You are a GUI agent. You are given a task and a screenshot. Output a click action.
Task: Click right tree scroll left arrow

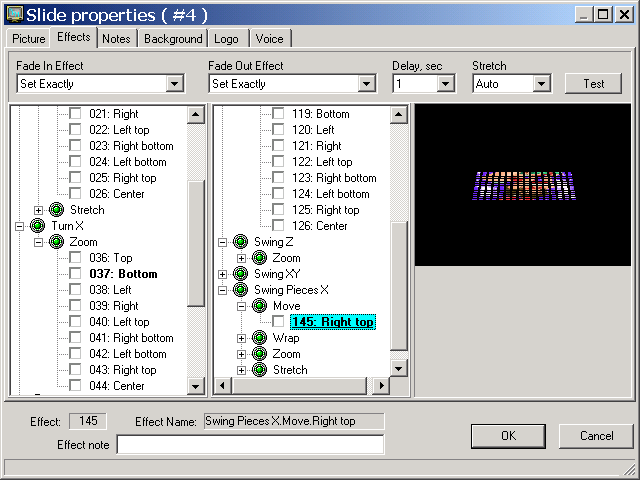(x=222, y=386)
